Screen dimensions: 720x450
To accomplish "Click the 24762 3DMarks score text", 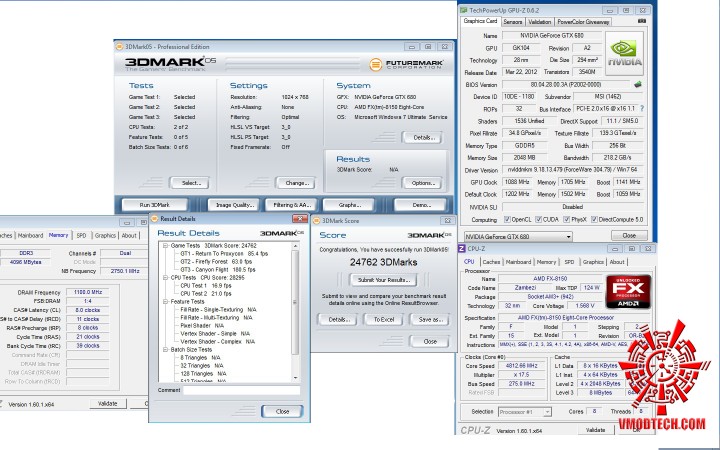I will pyautogui.click(x=383, y=262).
